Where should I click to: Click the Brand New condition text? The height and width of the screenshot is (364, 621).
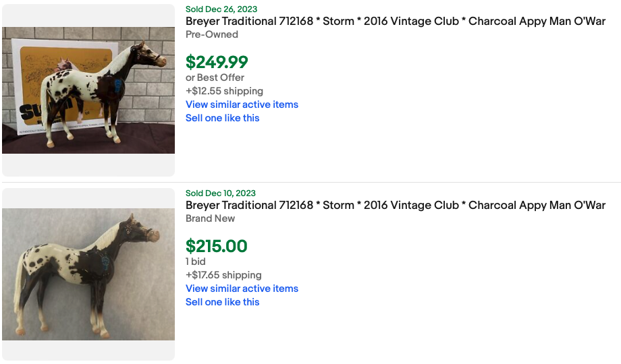coord(211,218)
